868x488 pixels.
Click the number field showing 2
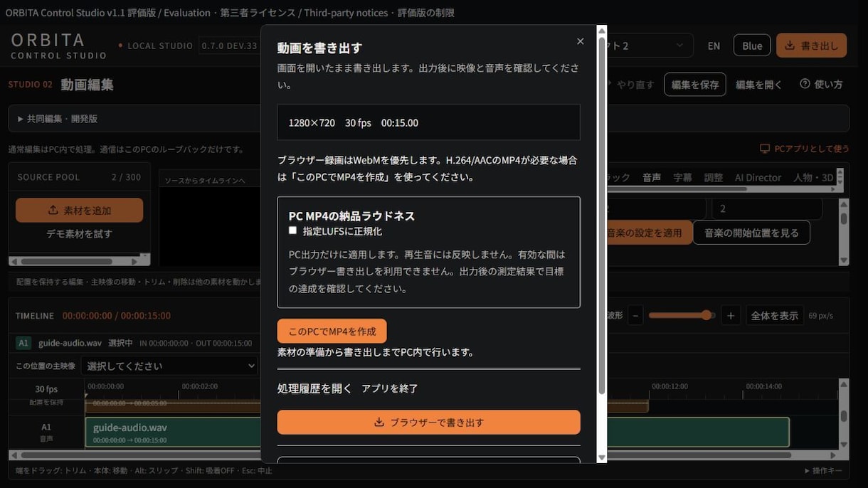768,208
